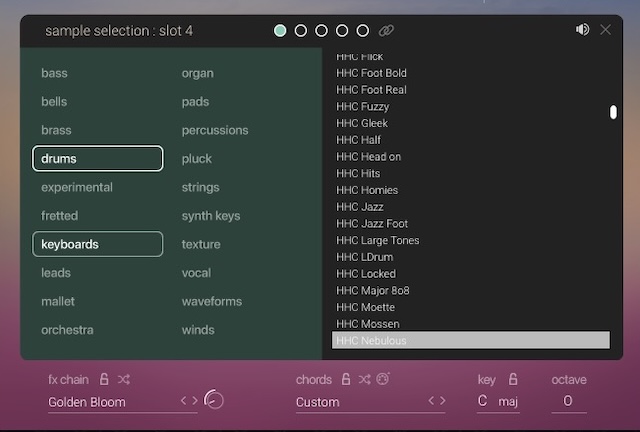Select the second sample slot circle
The width and height of the screenshot is (640, 432).
301,31
